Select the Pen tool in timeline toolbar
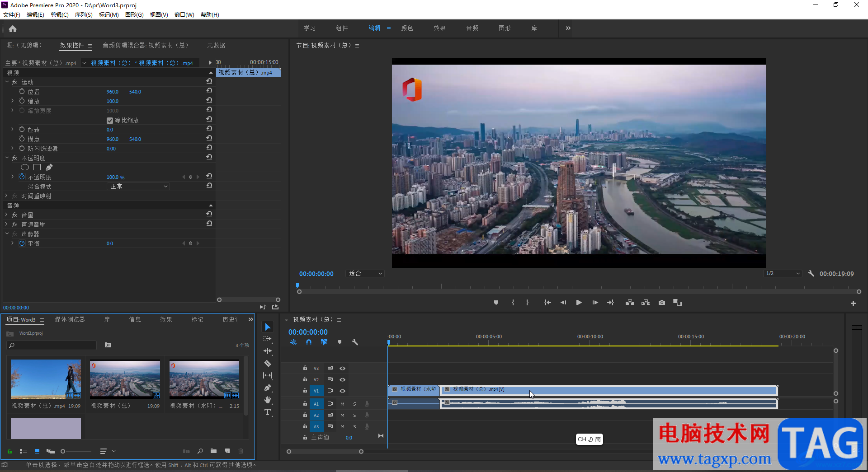The height and width of the screenshot is (472, 868). click(268, 388)
